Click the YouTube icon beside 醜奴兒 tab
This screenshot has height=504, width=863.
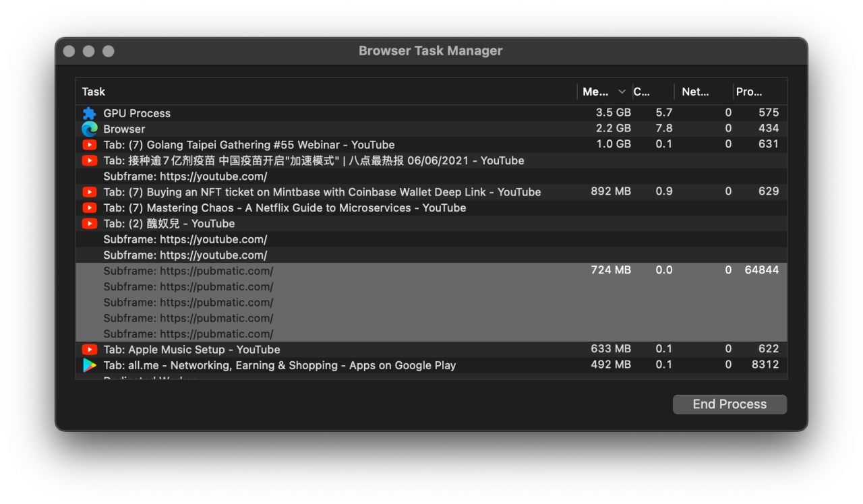(89, 224)
